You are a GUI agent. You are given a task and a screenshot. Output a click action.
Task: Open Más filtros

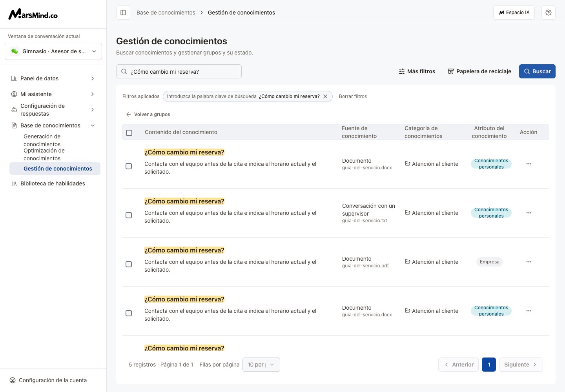point(417,71)
